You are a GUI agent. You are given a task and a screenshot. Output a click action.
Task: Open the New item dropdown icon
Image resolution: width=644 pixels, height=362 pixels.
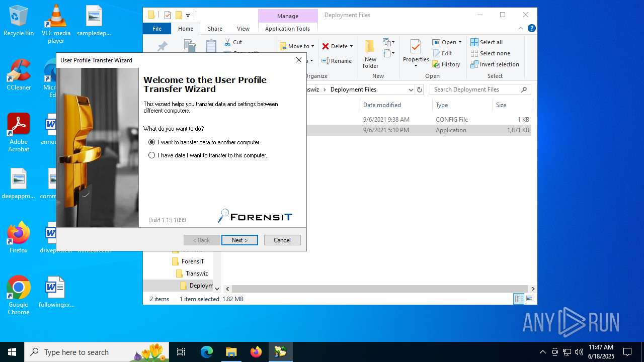(389, 42)
